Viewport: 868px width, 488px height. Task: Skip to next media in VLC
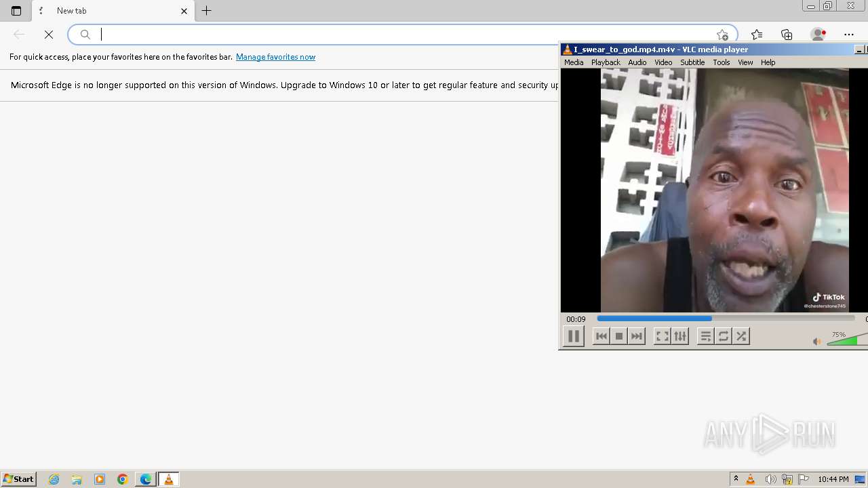pyautogui.click(x=636, y=336)
